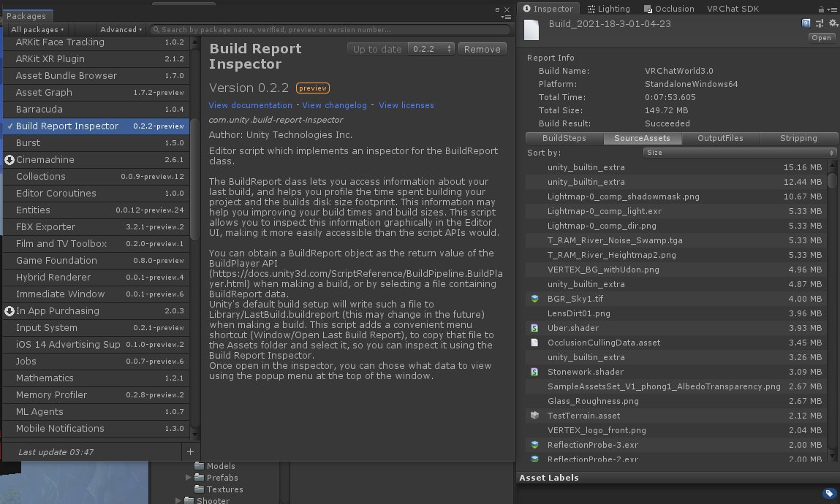The height and width of the screenshot is (504, 840).
Task: Click the TestTerrain.asset icon
Action: point(534,415)
